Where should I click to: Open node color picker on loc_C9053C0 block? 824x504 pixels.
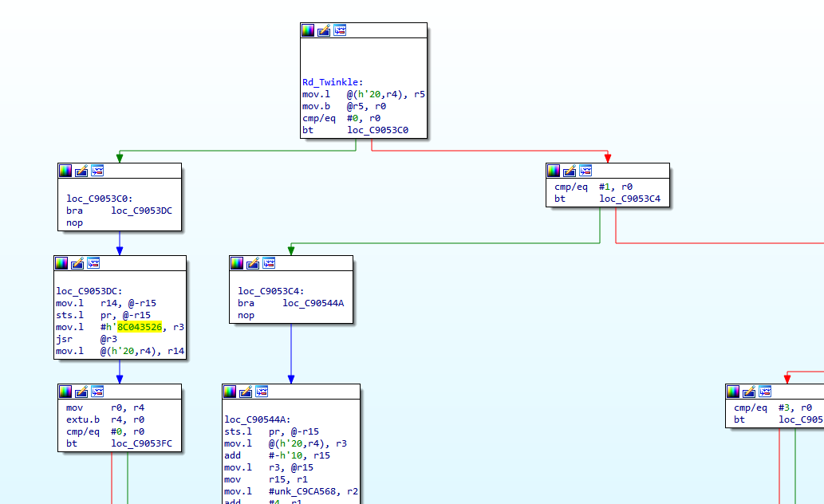65,171
